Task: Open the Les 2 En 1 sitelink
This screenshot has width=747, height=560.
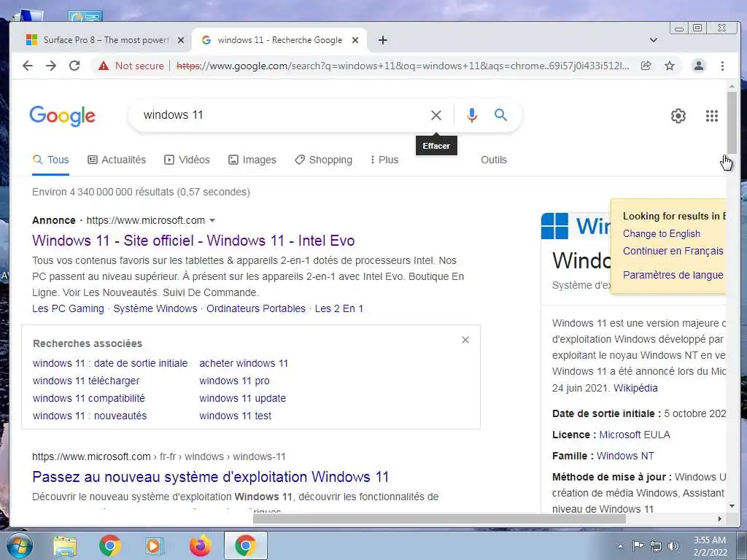Action: pyautogui.click(x=338, y=308)
